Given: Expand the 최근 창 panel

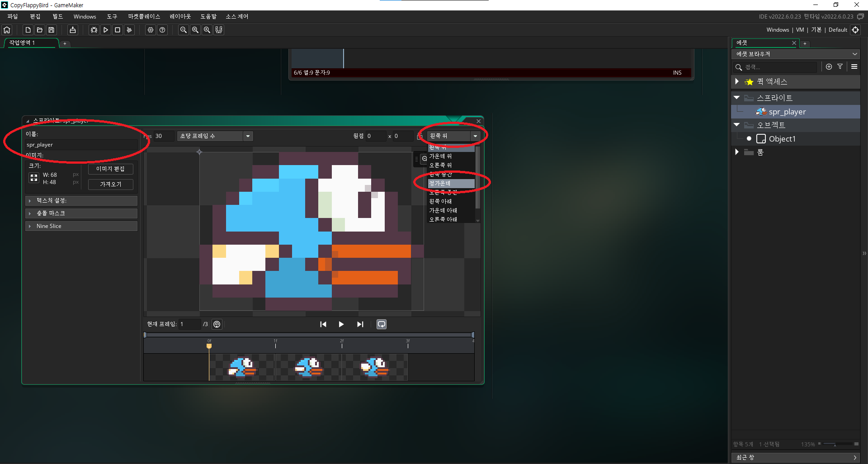Looking at the screenshot, I should [x=795, y=458].
